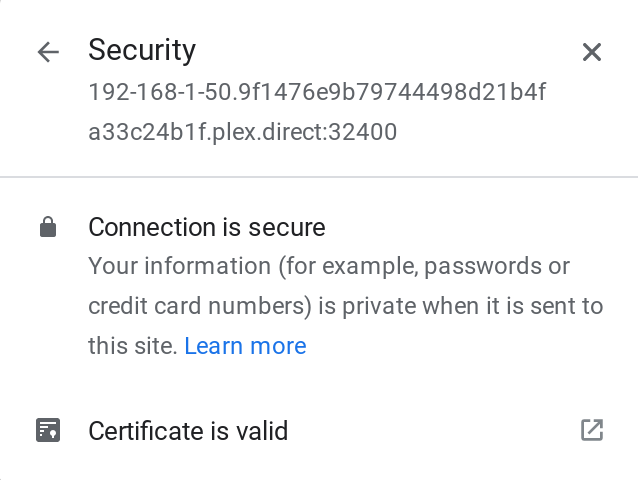Close the Security panel with the X
638x480 pixels.
(592, 53)
